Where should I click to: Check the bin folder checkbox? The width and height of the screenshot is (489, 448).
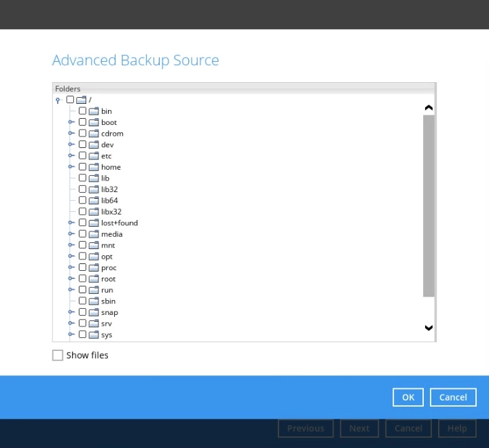pos(82,111)
